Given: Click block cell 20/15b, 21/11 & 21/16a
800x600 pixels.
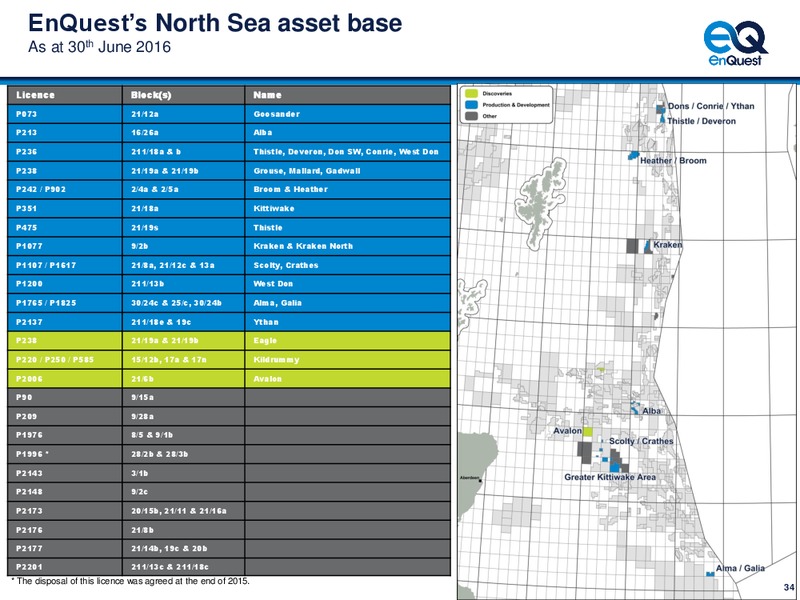Looking at the screenshot, I should tap(184, 511).
